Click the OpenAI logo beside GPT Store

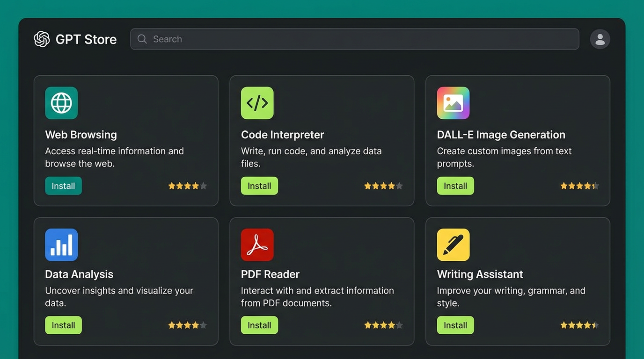click(x=41, y=39)
